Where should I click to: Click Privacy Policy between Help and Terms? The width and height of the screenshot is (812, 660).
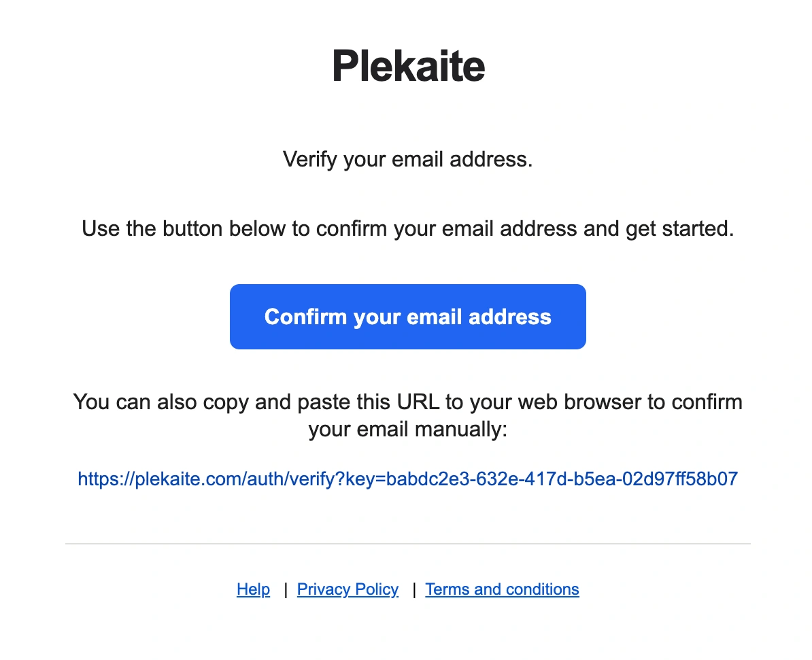coord(348,589)
